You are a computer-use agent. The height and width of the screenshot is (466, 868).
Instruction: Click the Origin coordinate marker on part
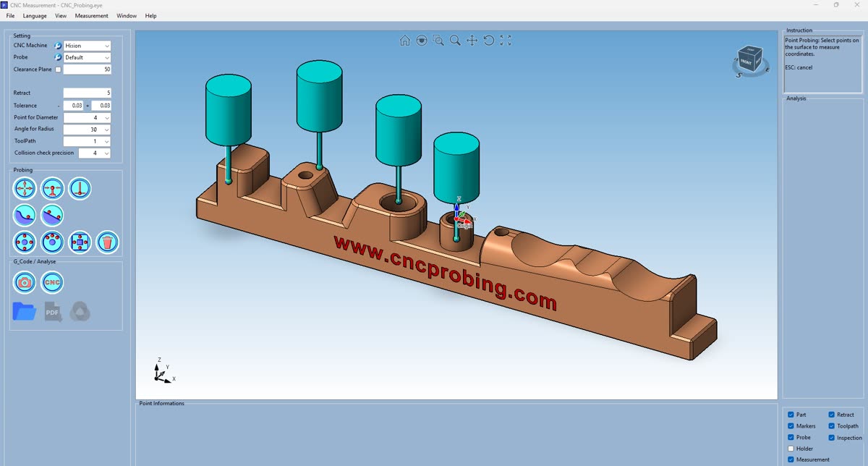[x=464, y=225]
